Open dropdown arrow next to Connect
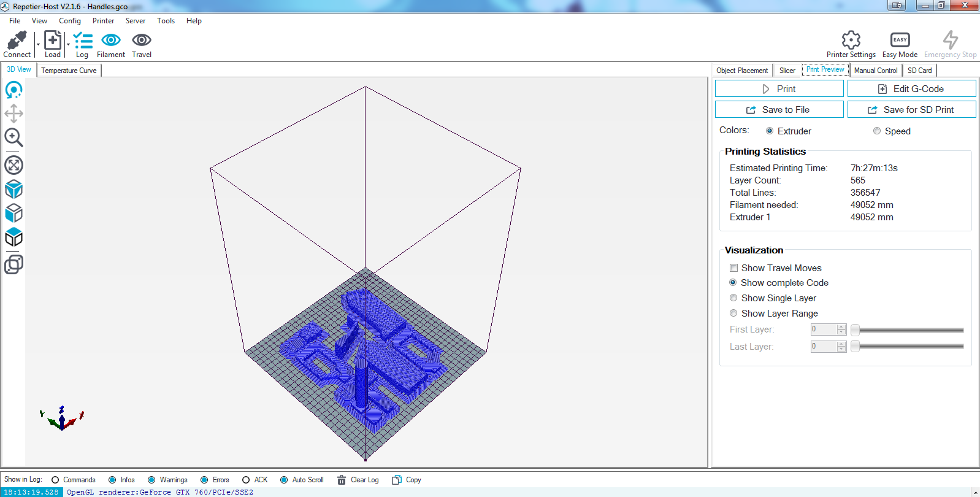The width and height of the screenshot is (980, 497). [38, 45]
